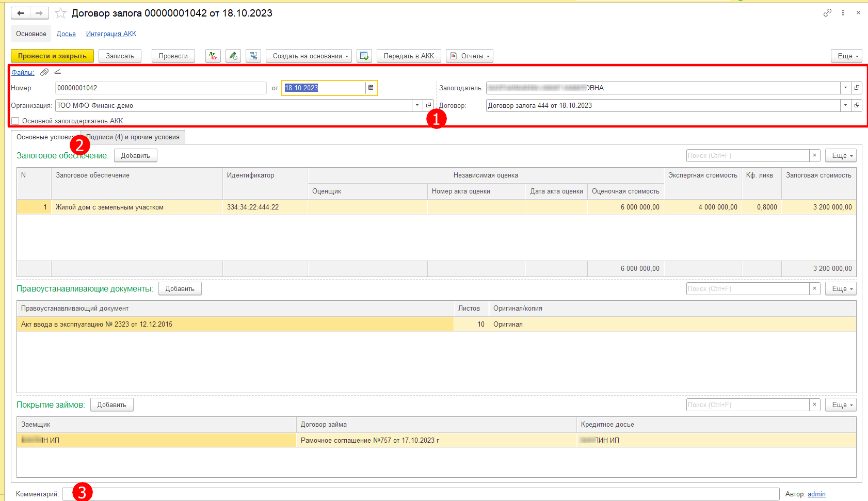Click the pencil icon after the paperclip
The width and height of the screenshot is (868, 501).
[x=58, y=72]
